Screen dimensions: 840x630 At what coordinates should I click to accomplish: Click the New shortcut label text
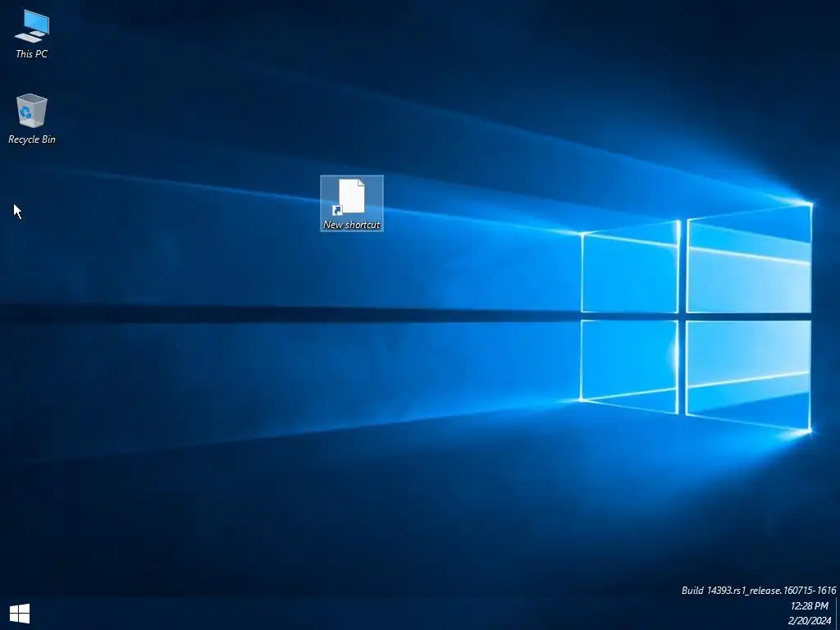click(x=351, y=225)
